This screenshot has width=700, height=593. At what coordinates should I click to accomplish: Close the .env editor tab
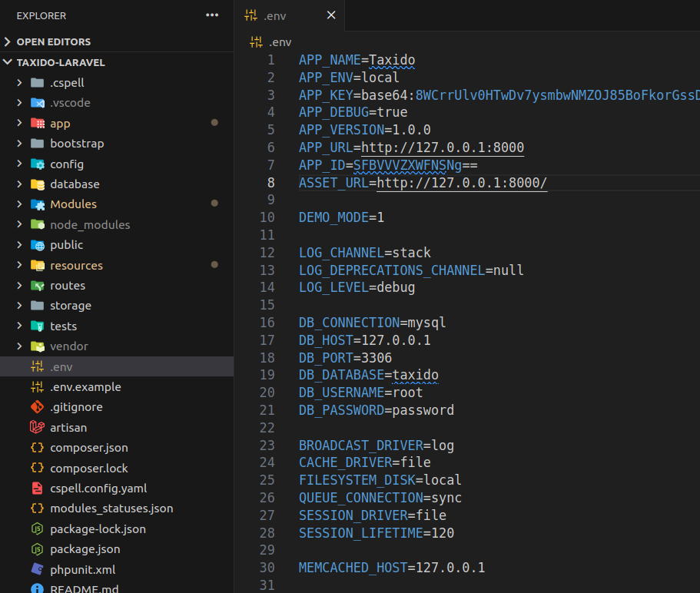(x=331, y=15)
